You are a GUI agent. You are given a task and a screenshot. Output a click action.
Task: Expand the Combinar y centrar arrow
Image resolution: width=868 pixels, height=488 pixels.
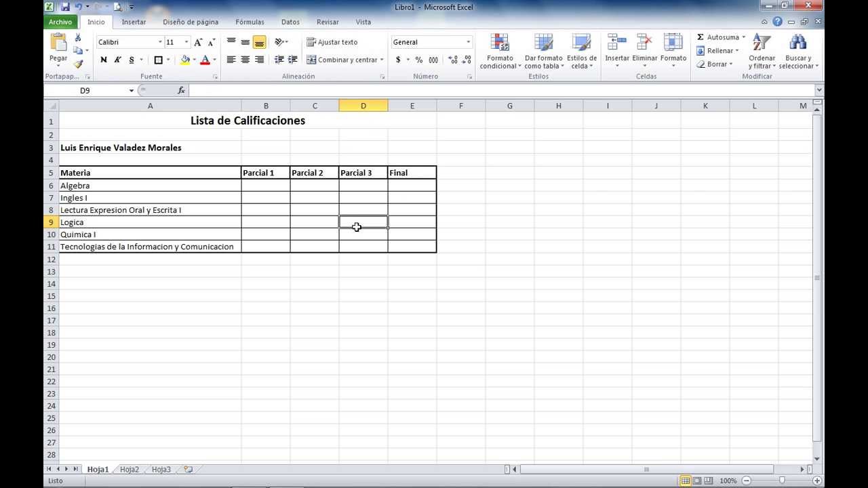382,60
